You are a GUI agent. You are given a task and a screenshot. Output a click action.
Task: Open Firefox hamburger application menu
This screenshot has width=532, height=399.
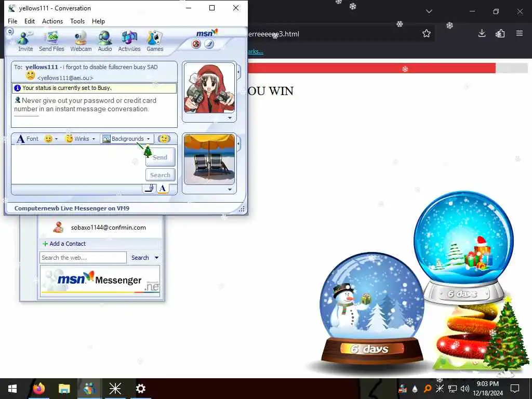(520, 33)
